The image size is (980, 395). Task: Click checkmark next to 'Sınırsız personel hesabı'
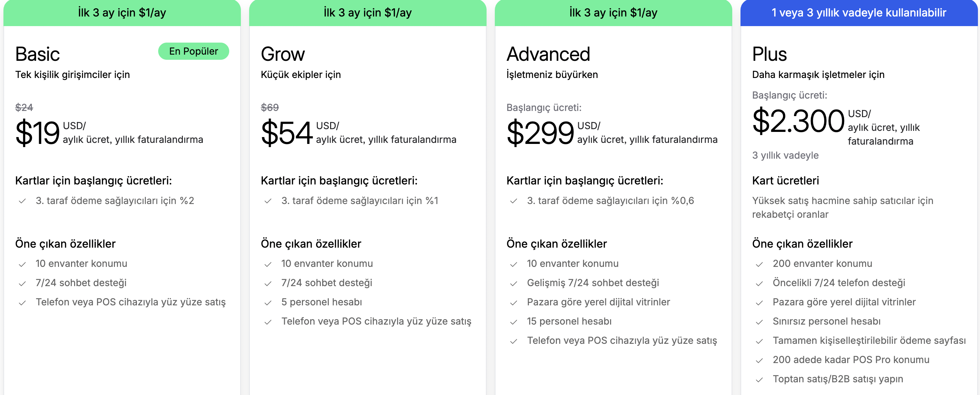[x=759, y=322]
